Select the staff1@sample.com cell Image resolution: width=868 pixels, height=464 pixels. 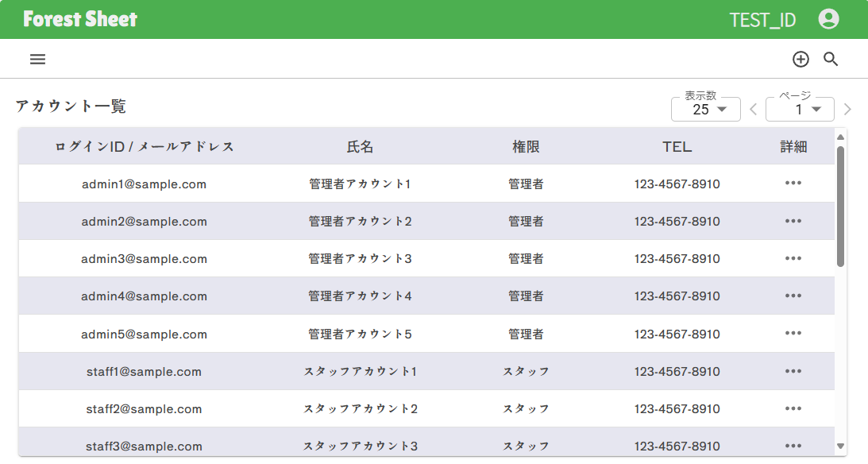(144, 372)
